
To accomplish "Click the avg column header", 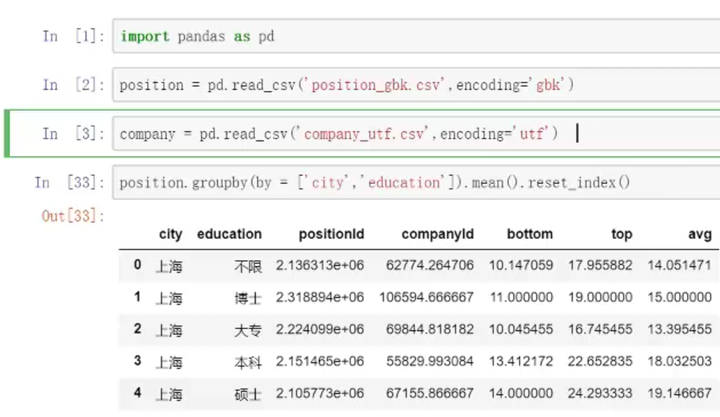I will 700,234.
